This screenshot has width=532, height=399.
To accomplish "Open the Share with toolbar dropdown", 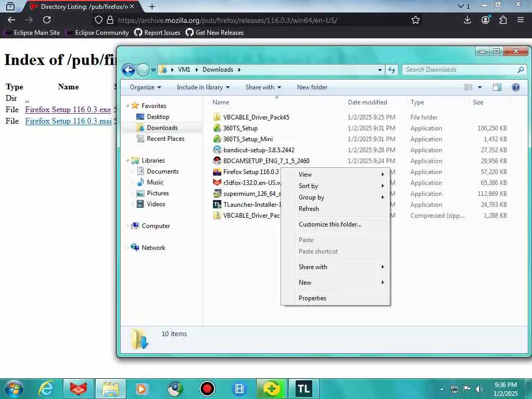I will pos(263,87).
